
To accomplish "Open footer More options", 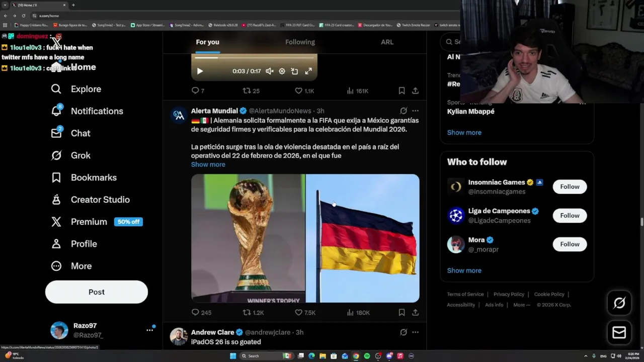I will (521, 305).
